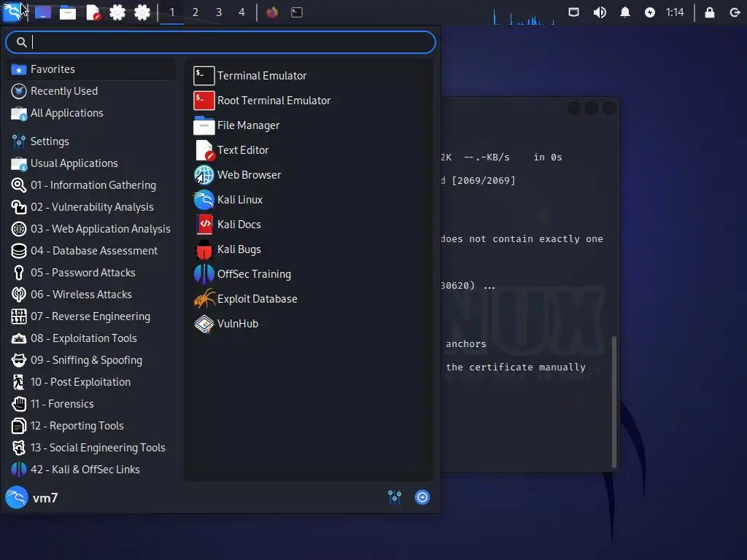The height and width of the screenshot is (560, 747).
Task: Select 05 - Password Attacks category
Action: [x=91, y=273]
